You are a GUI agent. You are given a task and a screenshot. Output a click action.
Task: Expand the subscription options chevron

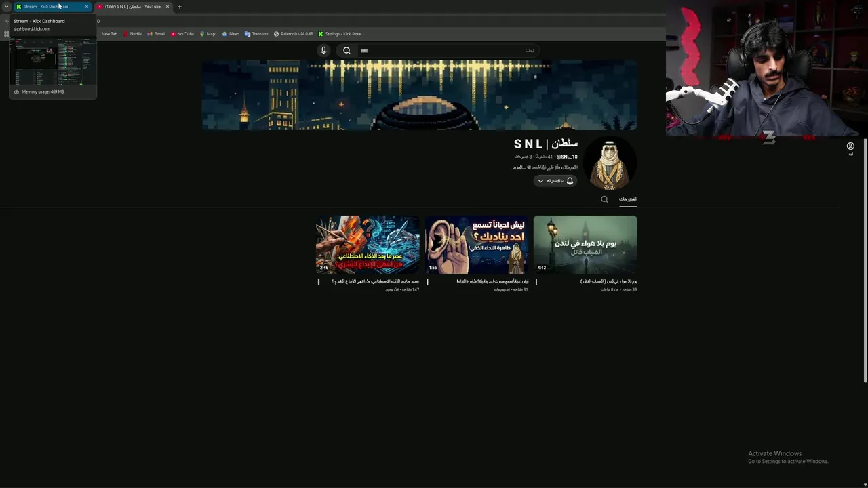click(x=540, y=181)
